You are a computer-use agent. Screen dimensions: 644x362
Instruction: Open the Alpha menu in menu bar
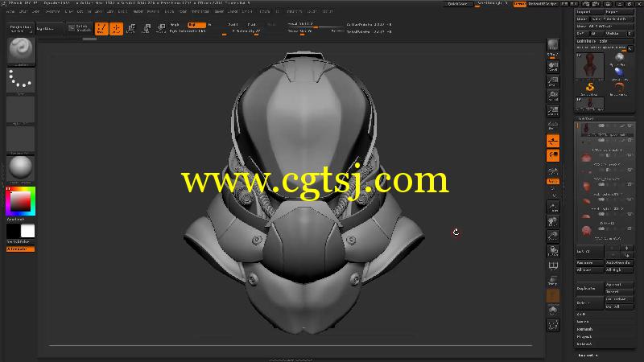click(10, 12)
